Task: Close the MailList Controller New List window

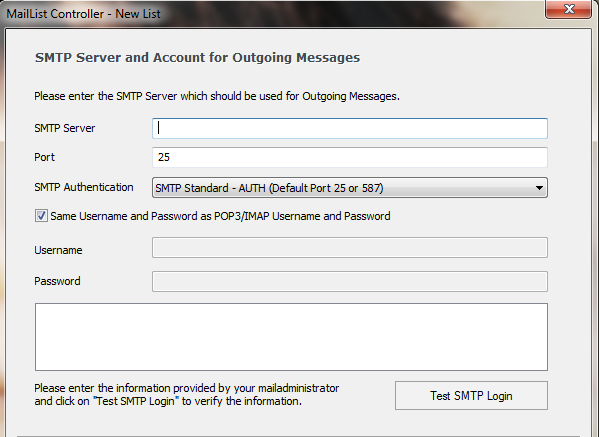Action: coord(568,9)
